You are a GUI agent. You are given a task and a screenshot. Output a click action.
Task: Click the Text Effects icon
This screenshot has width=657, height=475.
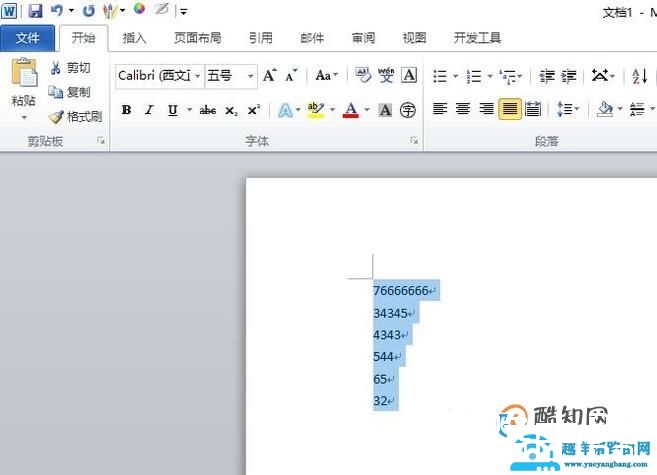(x=286, y=110)
